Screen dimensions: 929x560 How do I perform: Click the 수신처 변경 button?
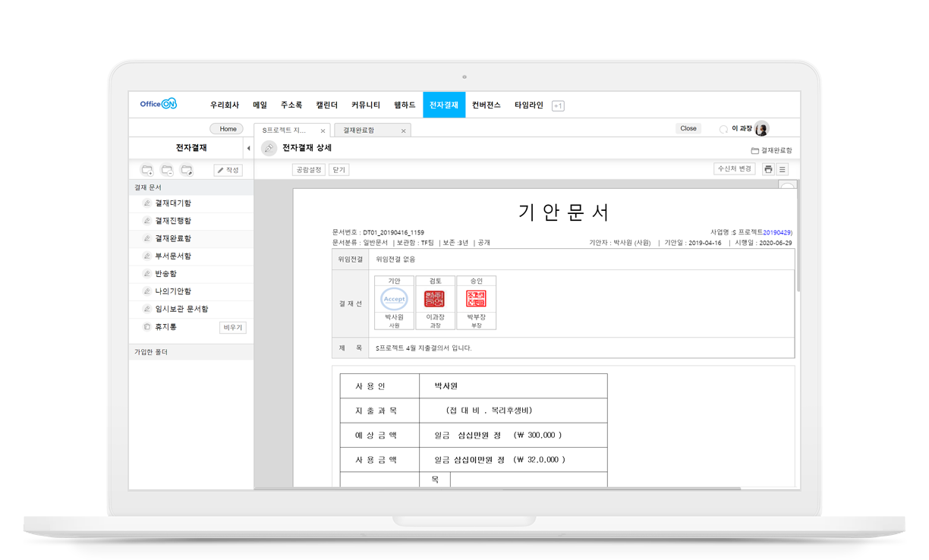pyautogui.click(x=735, y=168)
